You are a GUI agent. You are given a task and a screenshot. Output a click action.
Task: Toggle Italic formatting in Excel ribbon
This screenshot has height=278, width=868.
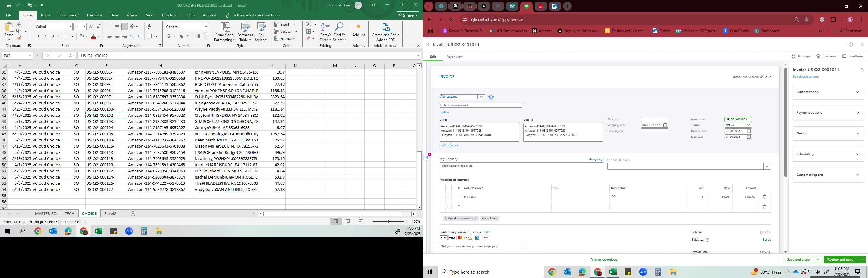tap(45, 36)
